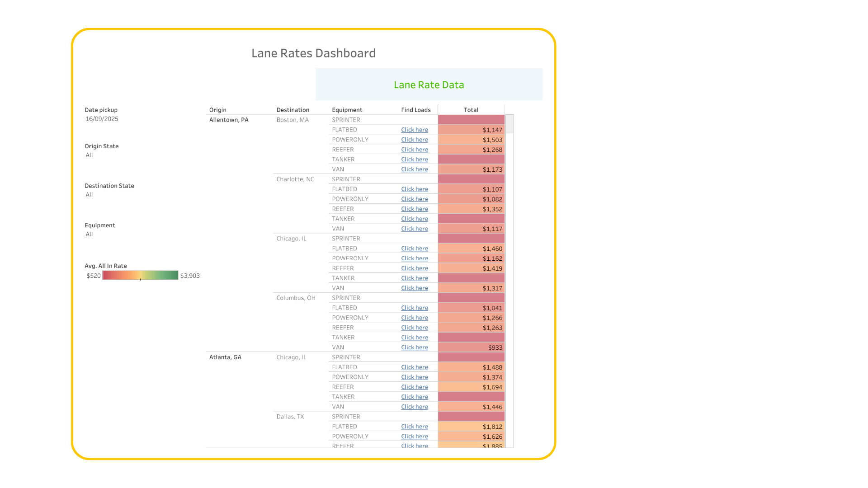Select the Allentown, PA origin cell
The width and height of the screenshot is (868, 488).
(x=229, y=120)
